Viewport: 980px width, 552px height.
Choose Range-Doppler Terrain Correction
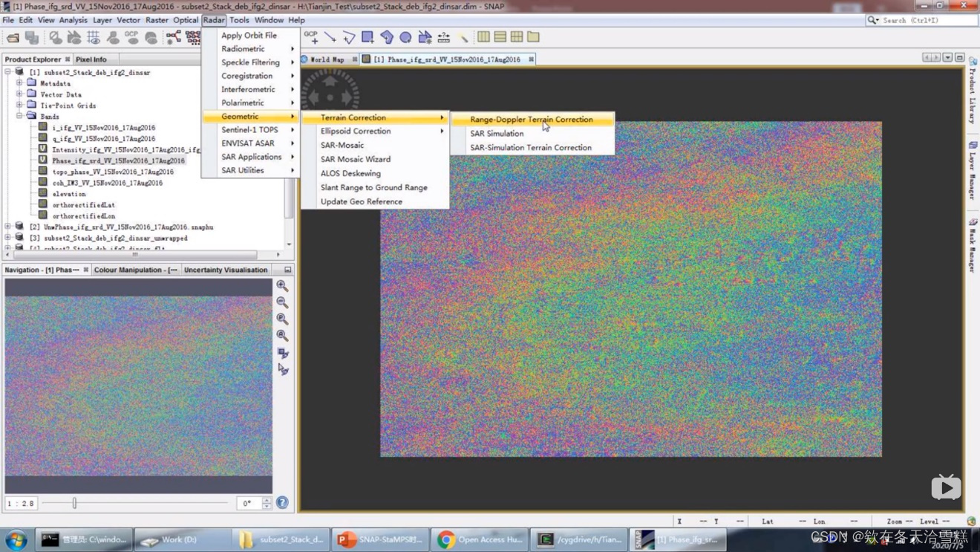point(532,119)
